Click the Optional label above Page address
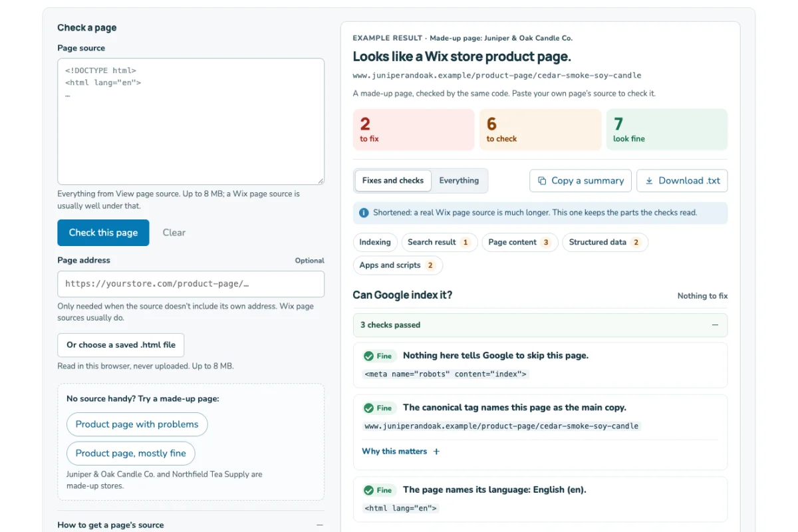Viewport: 798px width, 532px height. (310, 261)
